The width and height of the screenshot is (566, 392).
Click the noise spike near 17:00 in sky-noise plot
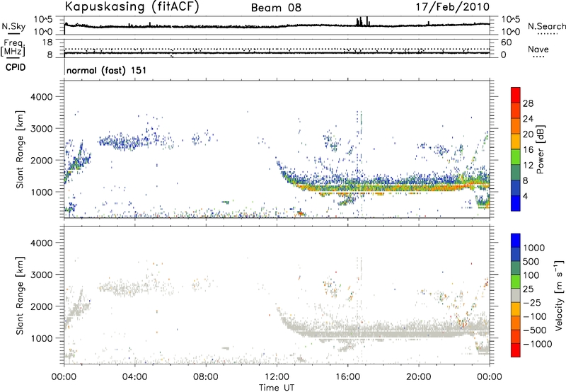[367, 21]
